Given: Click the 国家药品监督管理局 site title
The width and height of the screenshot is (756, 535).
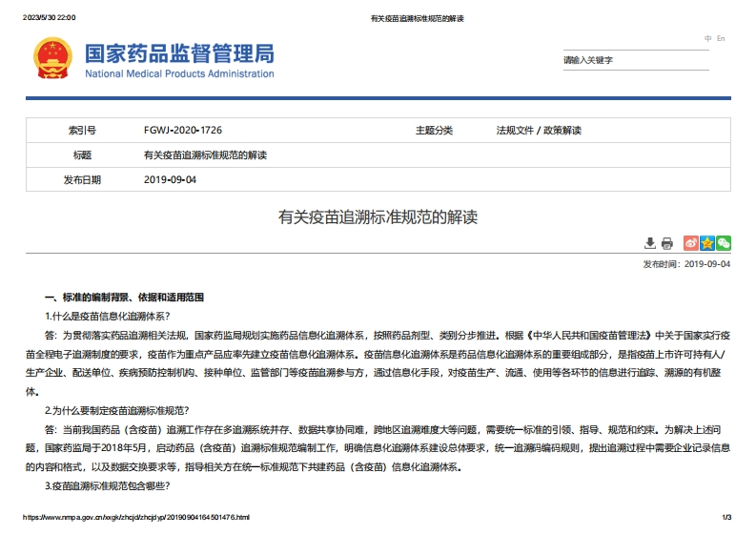Looking at the screenshot, I should click(179, 52).
